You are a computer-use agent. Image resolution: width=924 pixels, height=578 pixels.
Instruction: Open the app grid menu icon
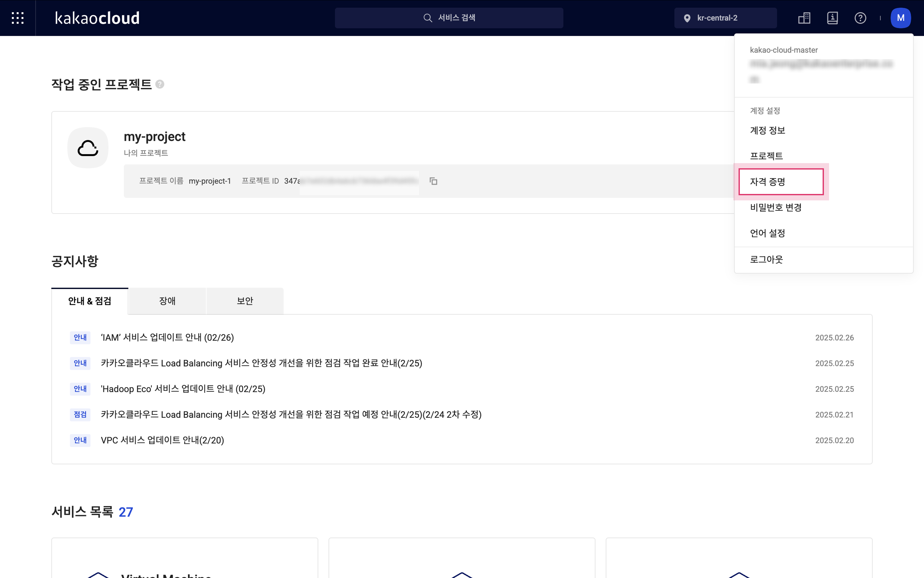18,18
